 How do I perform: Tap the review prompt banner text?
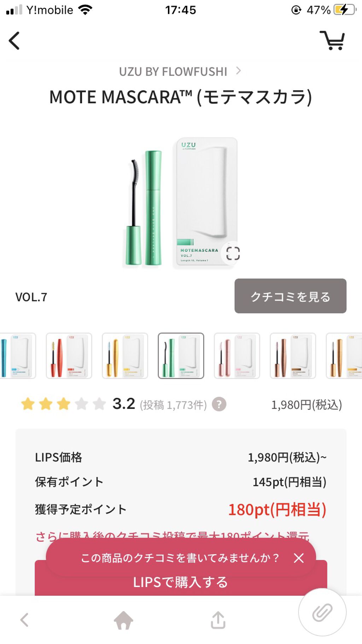[180, 558]
